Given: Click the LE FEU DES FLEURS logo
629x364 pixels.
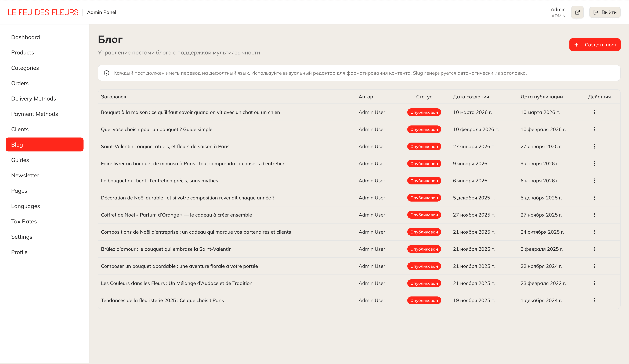Looking at the screenshot, I should (x=43, y=12).
